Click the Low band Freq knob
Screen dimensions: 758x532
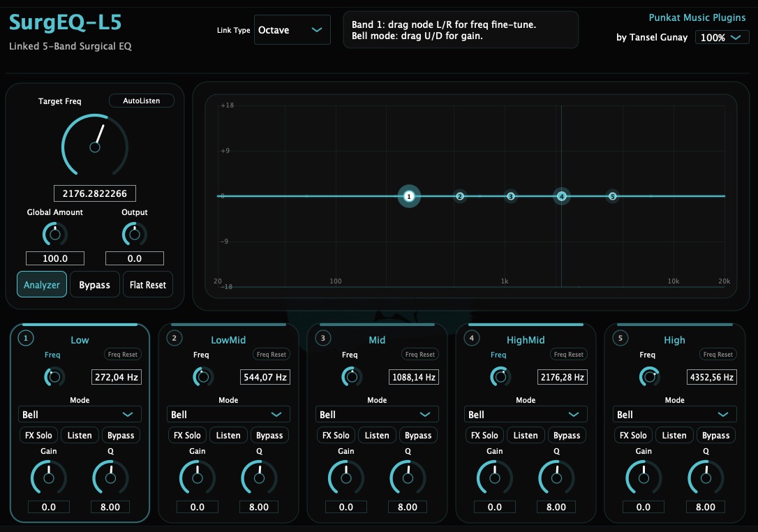54,377
